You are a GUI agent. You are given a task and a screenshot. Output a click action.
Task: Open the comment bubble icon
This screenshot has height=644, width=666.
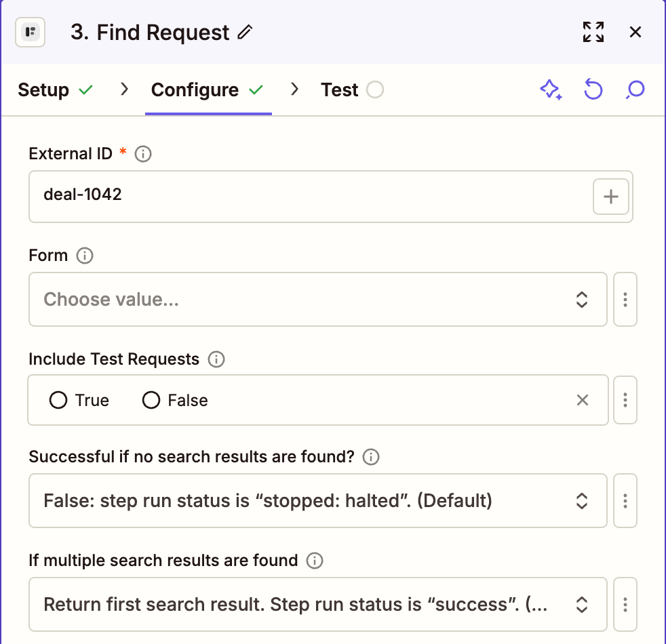point(635,89)
